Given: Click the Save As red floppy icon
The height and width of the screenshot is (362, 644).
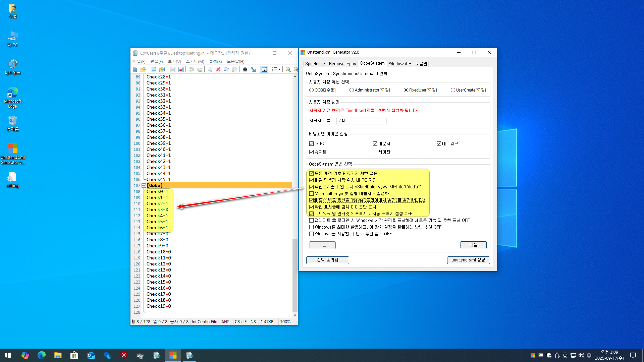Looking at the screenshot, I should tap(181, 69).
